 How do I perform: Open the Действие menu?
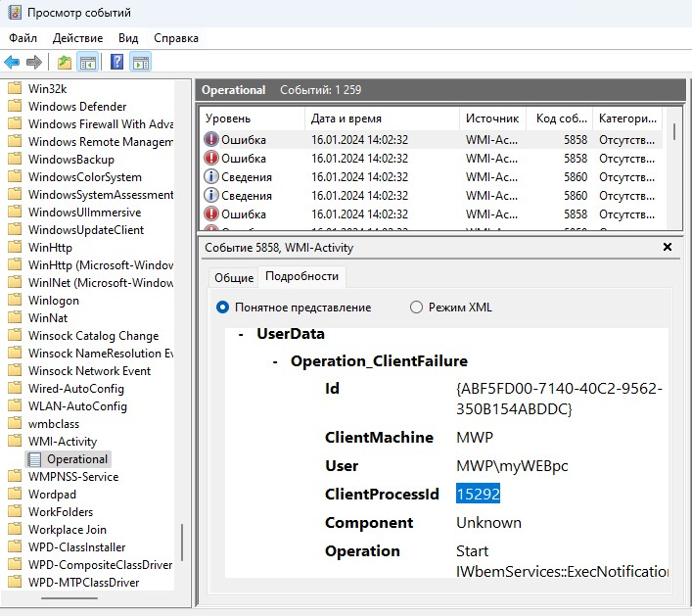[x=77, y=38]
